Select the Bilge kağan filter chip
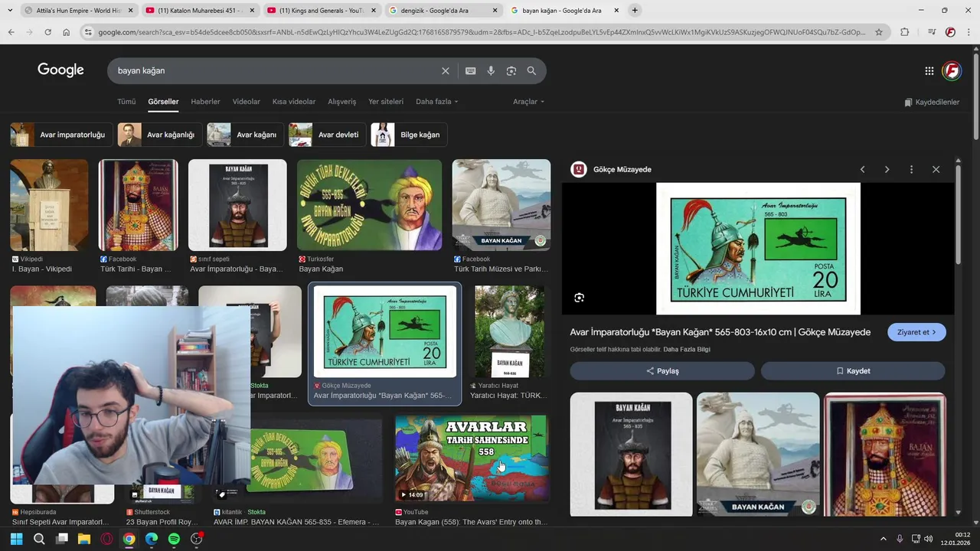Viewport: 980px width, 551px height. click(x=409, y=135)
